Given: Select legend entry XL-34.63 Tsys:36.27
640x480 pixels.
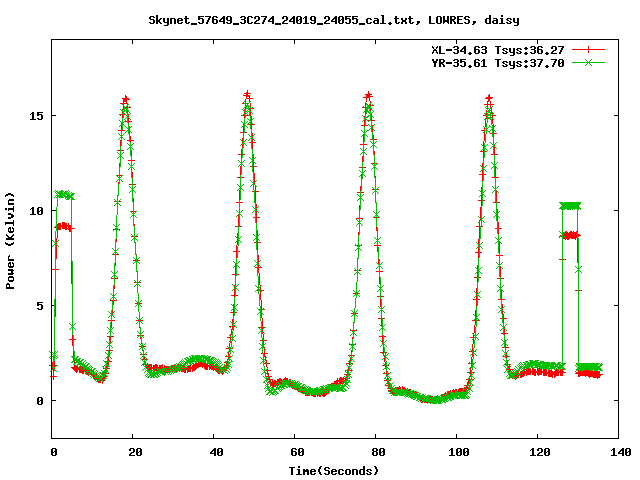Looking at the screenshot, I should point(498,50).
